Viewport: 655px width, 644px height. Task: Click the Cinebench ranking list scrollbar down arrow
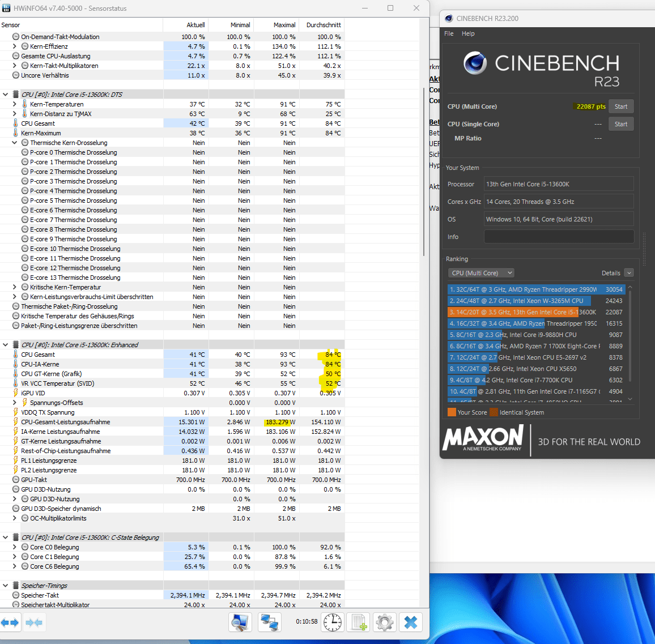click(630, 400)
